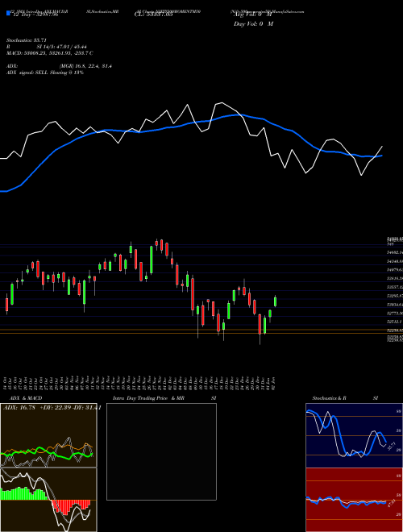This screenshot has height=532, width=403.
Task: Click the red-background RSI chart
Action: coord(354,500)
